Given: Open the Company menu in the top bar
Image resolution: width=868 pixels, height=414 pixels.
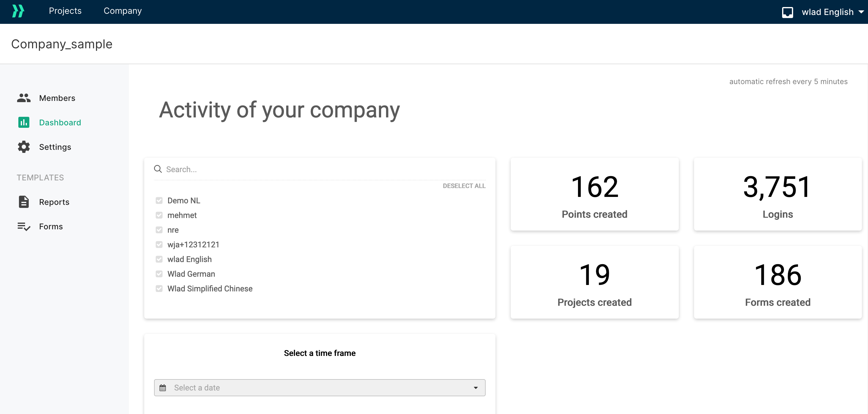Looking at the screenshot, I should [123, 11].
